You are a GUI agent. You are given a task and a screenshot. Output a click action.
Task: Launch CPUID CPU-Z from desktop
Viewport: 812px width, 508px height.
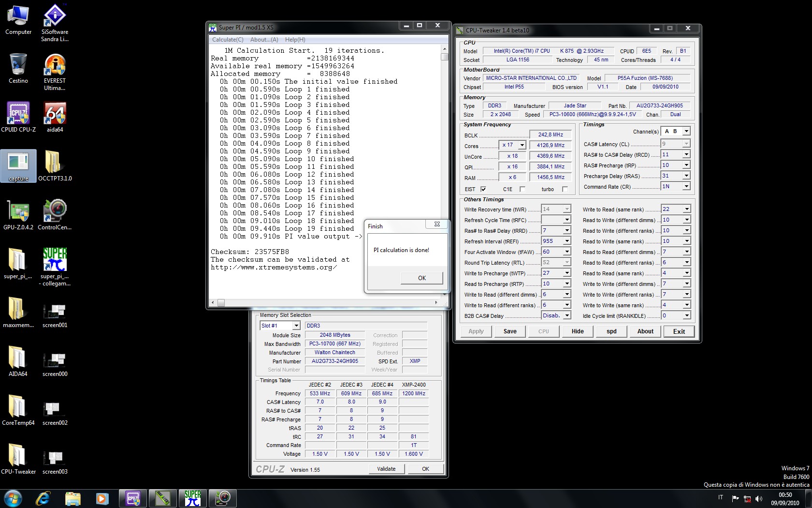tap(18, 117)
